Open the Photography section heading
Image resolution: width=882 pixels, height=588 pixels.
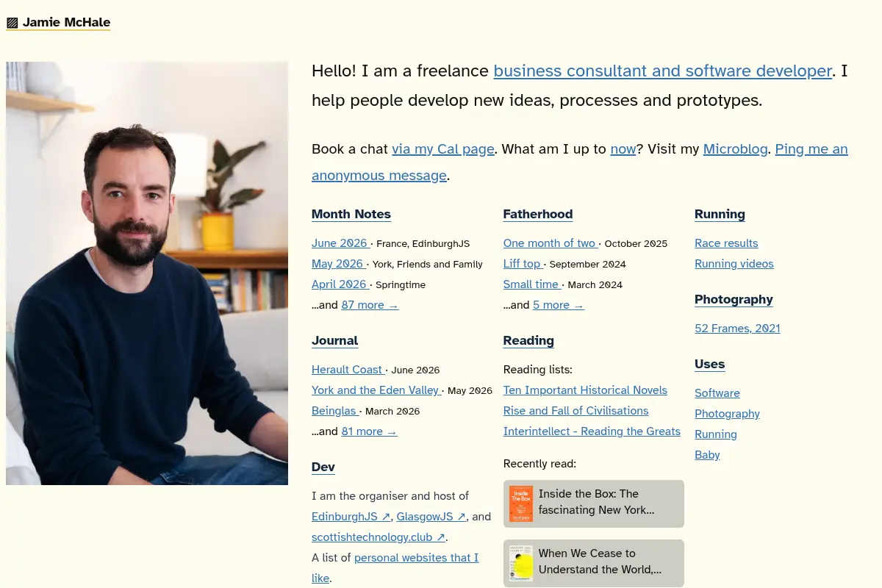(734, 299)
